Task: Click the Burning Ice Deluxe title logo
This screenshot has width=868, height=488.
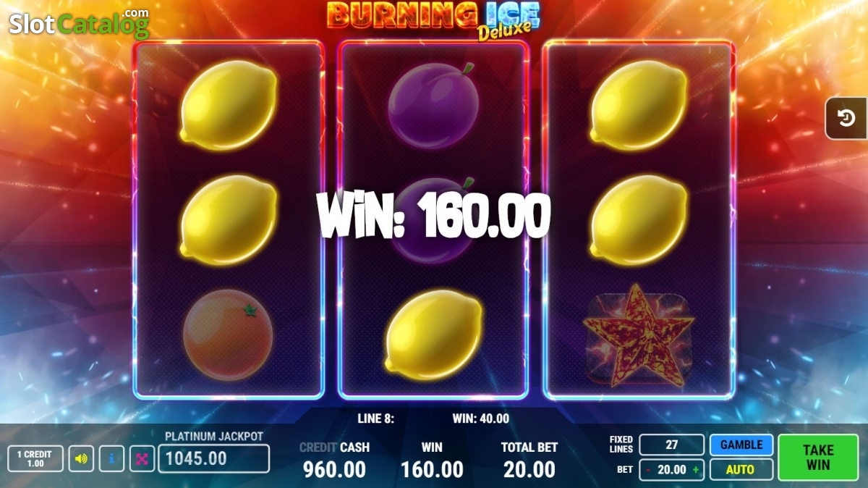Action: (433, 18)
